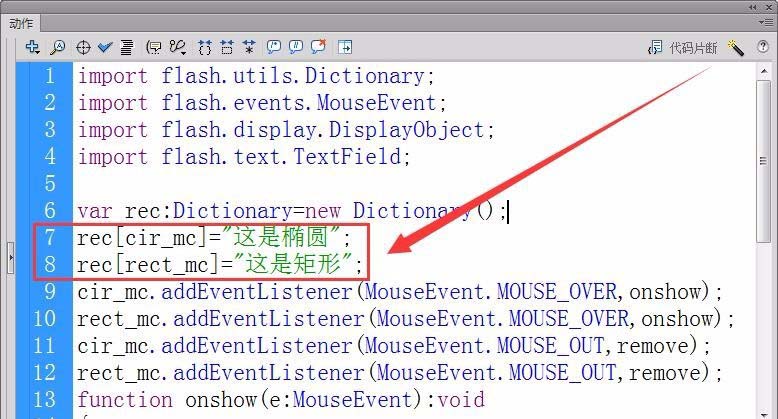778x419 pixels.
Task: Click line number 1 in gutter
Action: pyautogui.click(x=50, y=76)
